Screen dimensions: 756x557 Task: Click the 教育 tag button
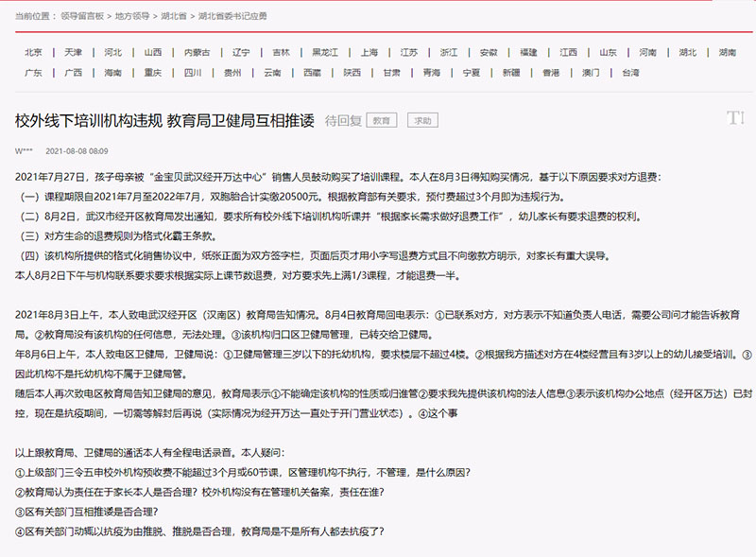(x=381, y=121)
